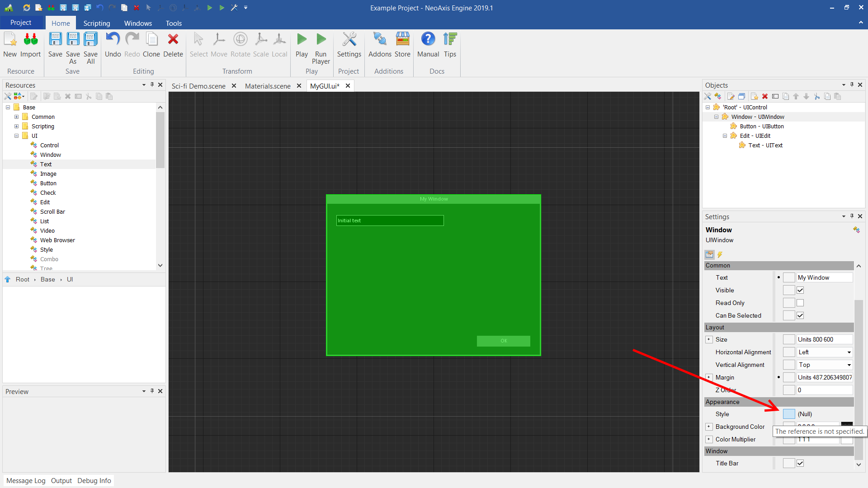
Task: Toggle the Visible checkbox
Action: point(800,290)
